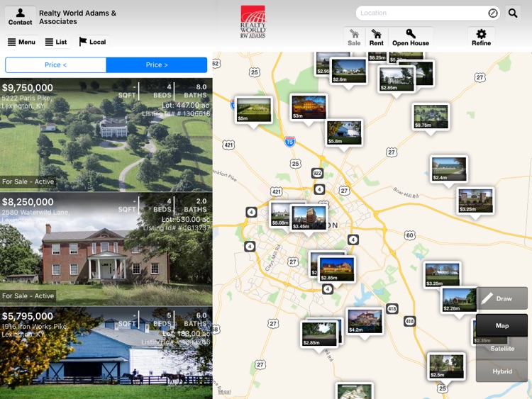Activate the Draw pencil tool

(x=501, y=298)
